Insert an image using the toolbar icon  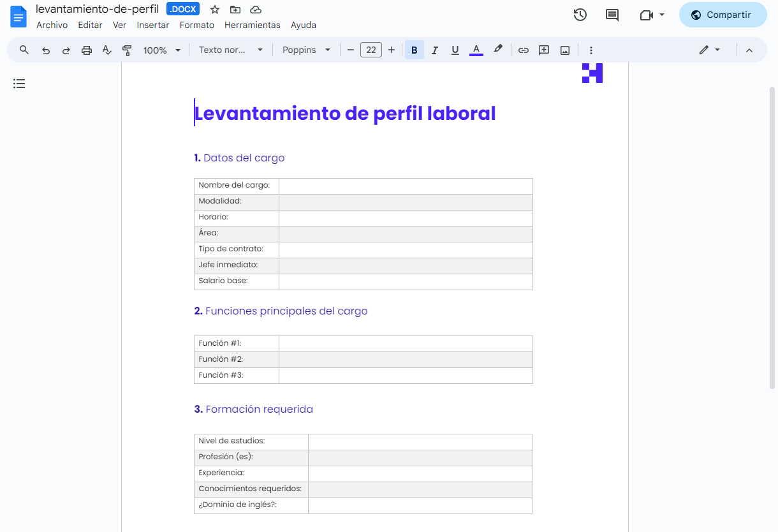564,49
